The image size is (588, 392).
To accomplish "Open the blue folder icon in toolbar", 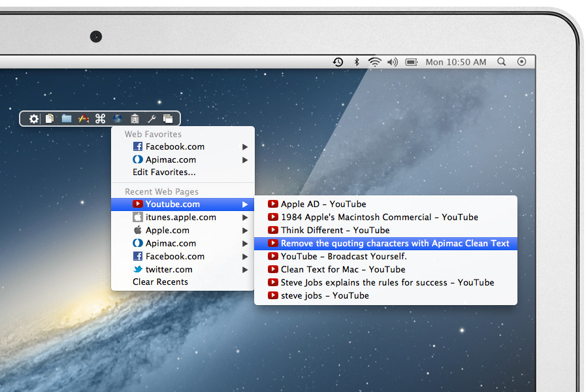I will [67, 118].
